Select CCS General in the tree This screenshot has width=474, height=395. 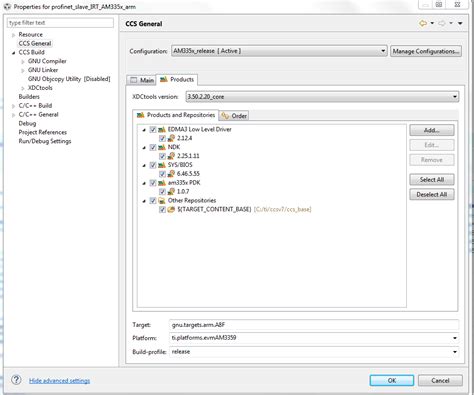(x=35, y=43)
